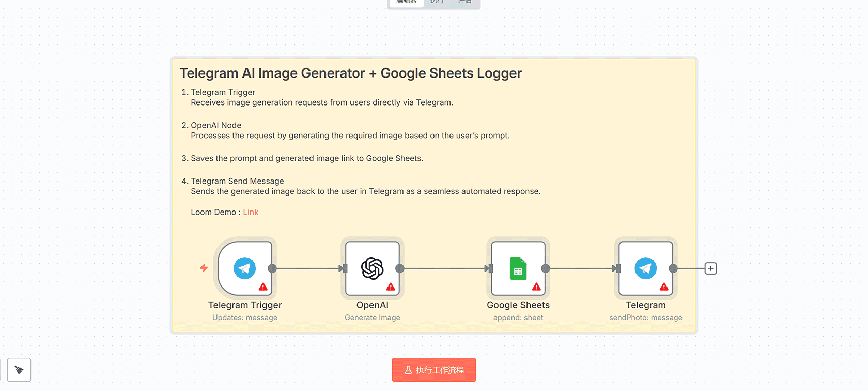Select the Google Sheets node icon
868x391 pixels.
[518, 268]
